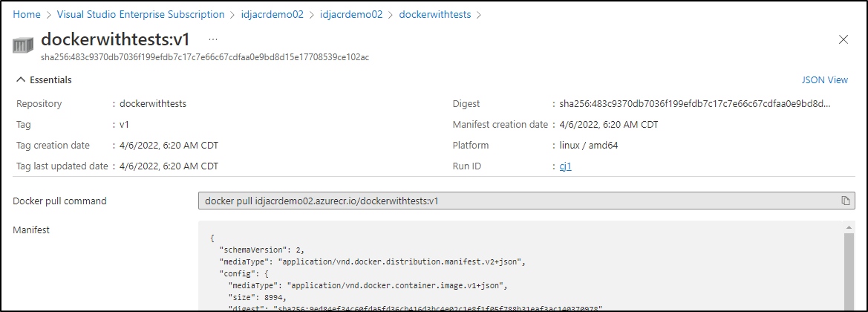Collapse the Essentials section
Viewport: 868px width, 312px height.
coord(45,79)
